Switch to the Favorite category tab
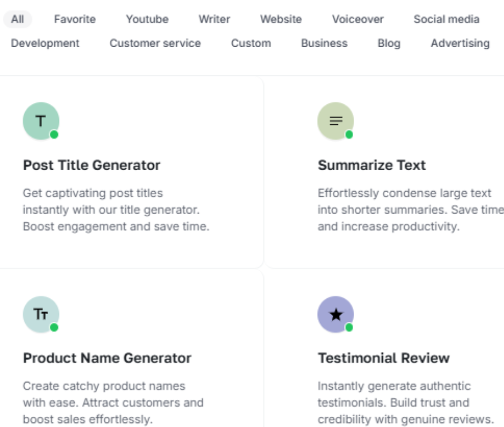Viewport: 504px width, 427px height. pyautogui.click(x=75, y=19)
